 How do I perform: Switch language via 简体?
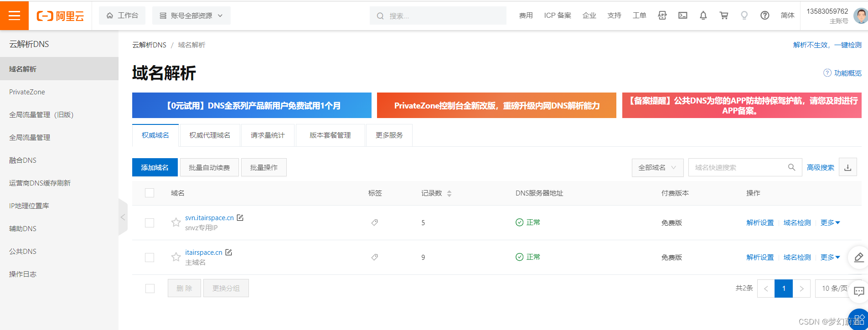coord(787,15)
